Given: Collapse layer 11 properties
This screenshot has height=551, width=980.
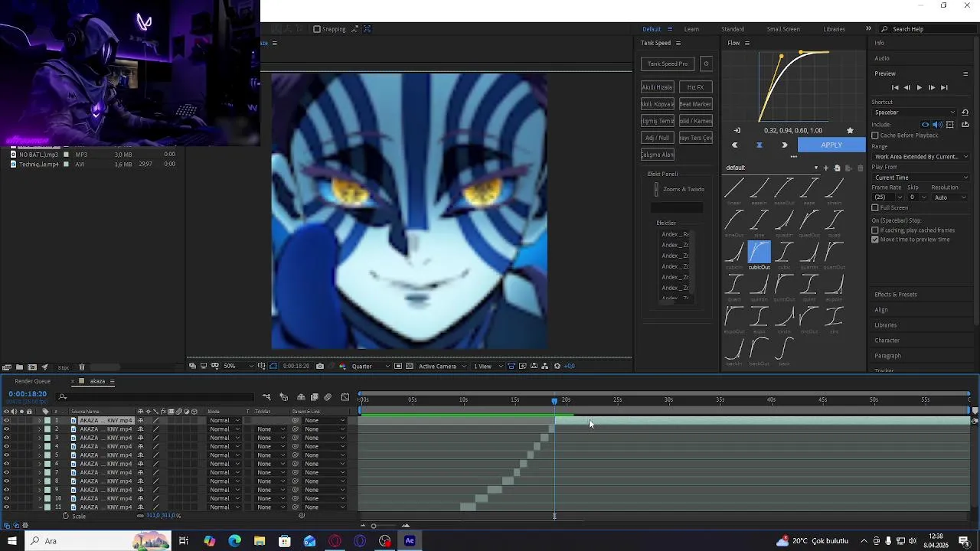Looking at the screenshot, I should click(40, 507).
